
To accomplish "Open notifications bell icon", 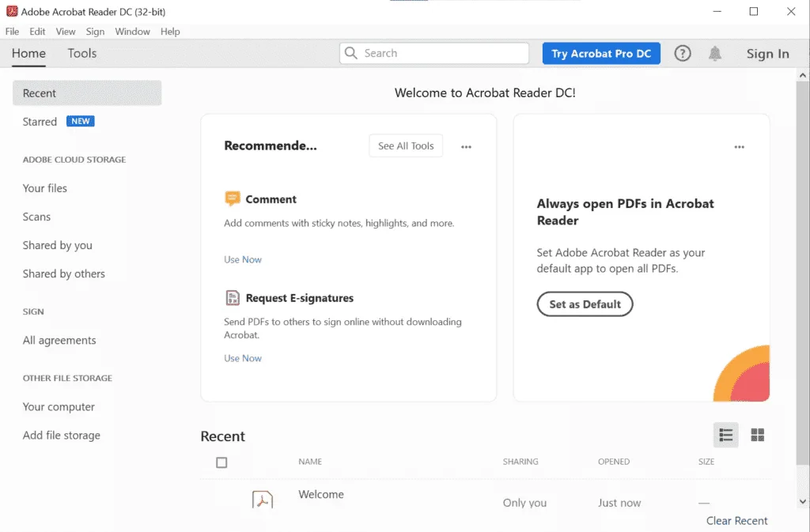I will click(715, 53).
